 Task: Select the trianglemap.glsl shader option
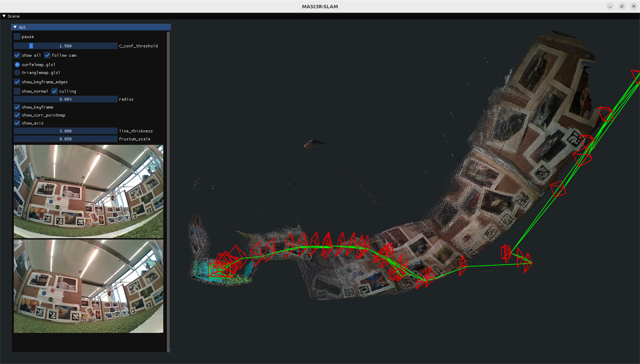(x=17, y=73)
